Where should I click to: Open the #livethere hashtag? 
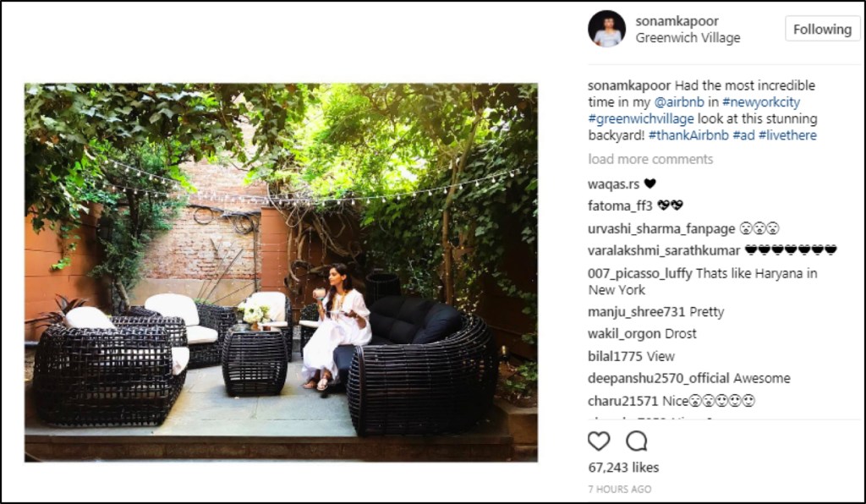[x=787, y=135]
